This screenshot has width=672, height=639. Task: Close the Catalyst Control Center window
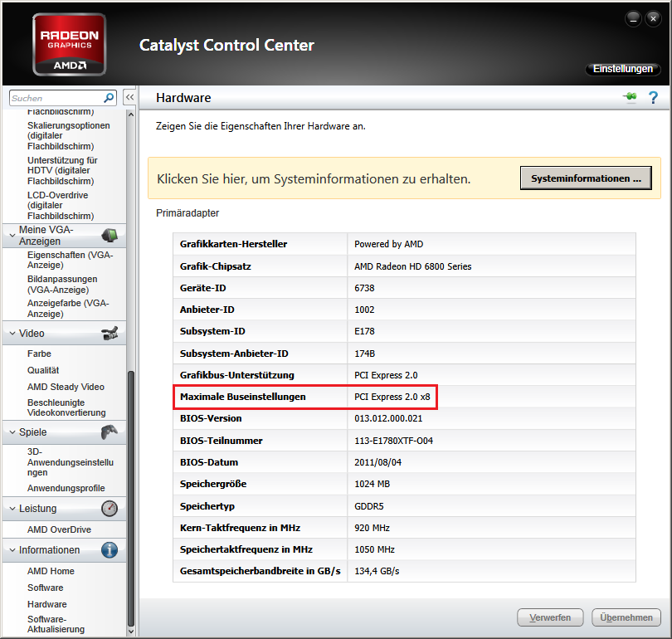[x=653, y=19]
